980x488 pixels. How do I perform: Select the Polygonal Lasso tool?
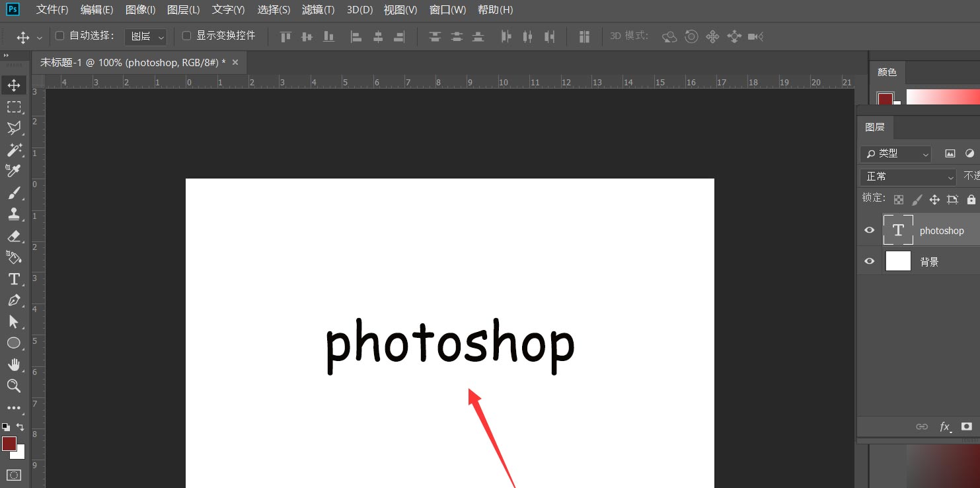(x=14, y=128)
